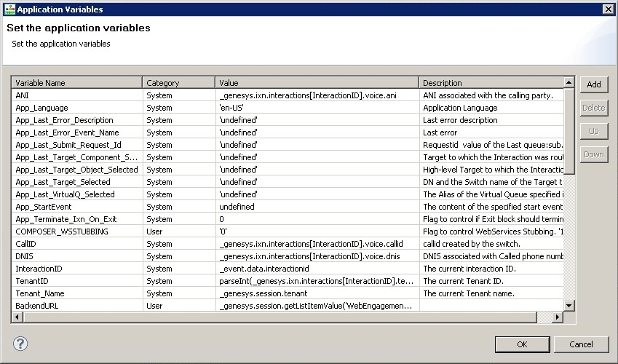This screenshot has height=364, width=618.
Task: Click OK to confirm variables
Action: [522, 344]
